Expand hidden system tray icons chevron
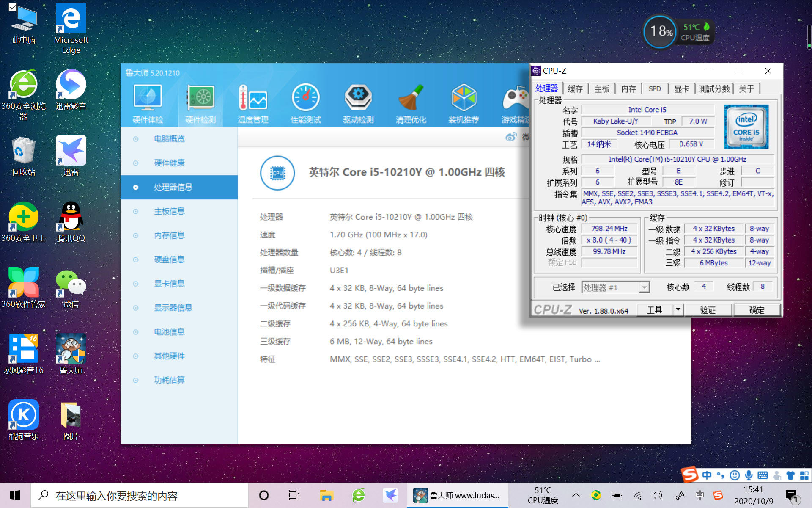 [576, 495]
